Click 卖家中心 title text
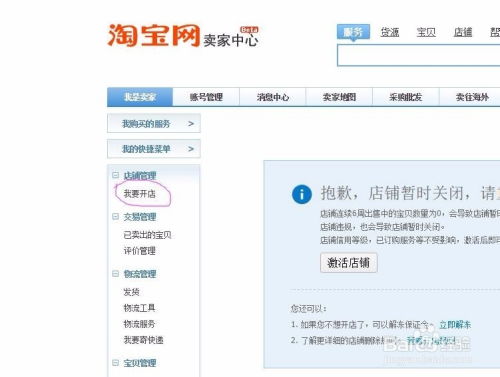This screenshot has height=377, width=500. tap(231, 40)
